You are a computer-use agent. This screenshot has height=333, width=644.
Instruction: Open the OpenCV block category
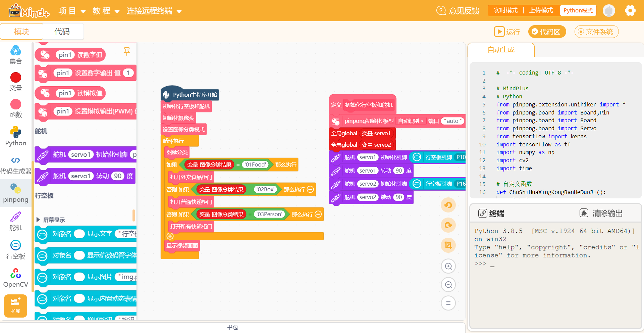click(x=16, y=278)
